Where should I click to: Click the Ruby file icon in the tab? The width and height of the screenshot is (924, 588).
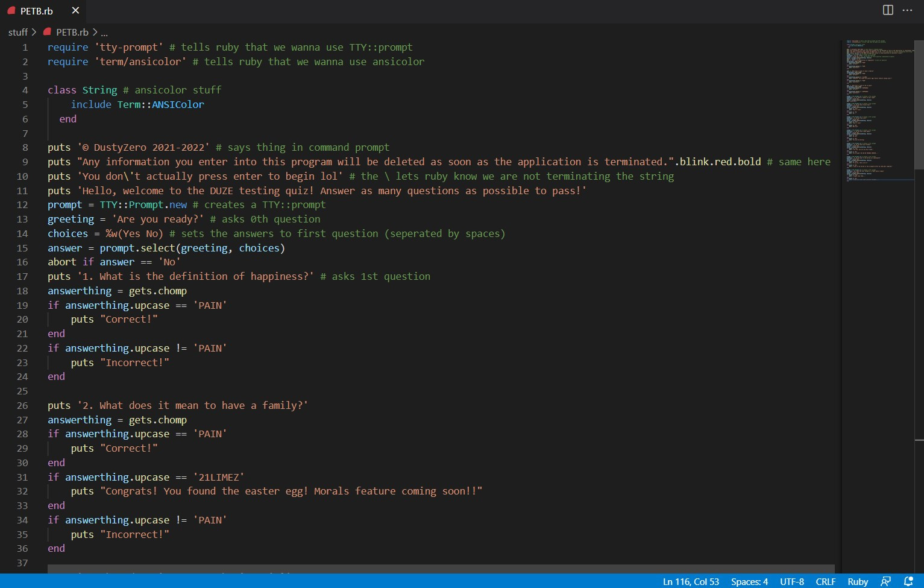click(x=11, y=11)
